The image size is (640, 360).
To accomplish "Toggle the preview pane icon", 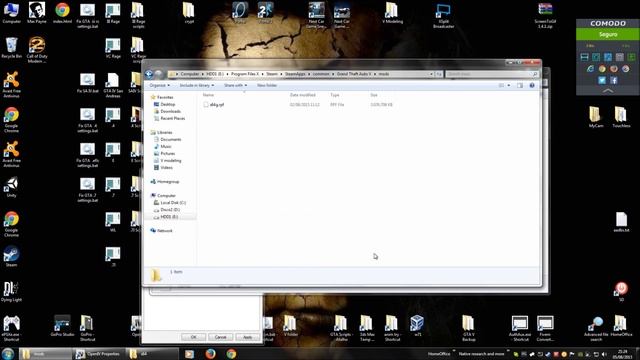I will [520, 85].
